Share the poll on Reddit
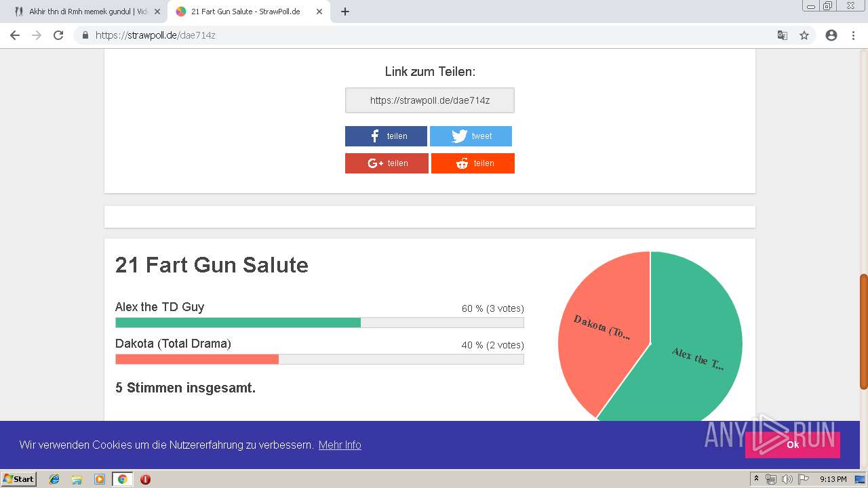Screen dimensions: 868x488 point(473,163)
